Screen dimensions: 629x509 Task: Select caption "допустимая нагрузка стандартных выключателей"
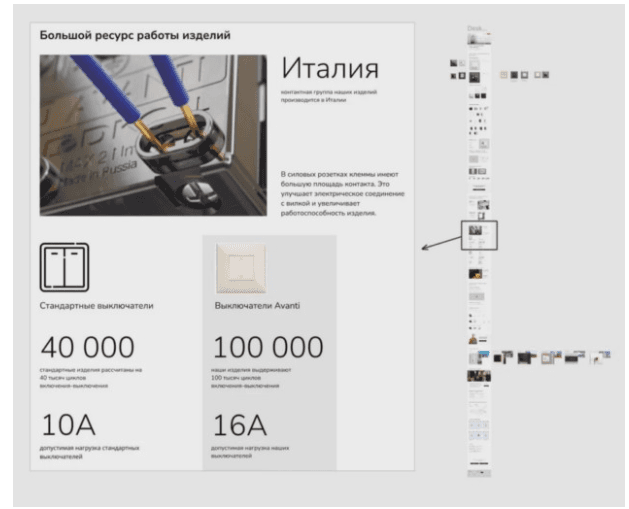(89, 452)
